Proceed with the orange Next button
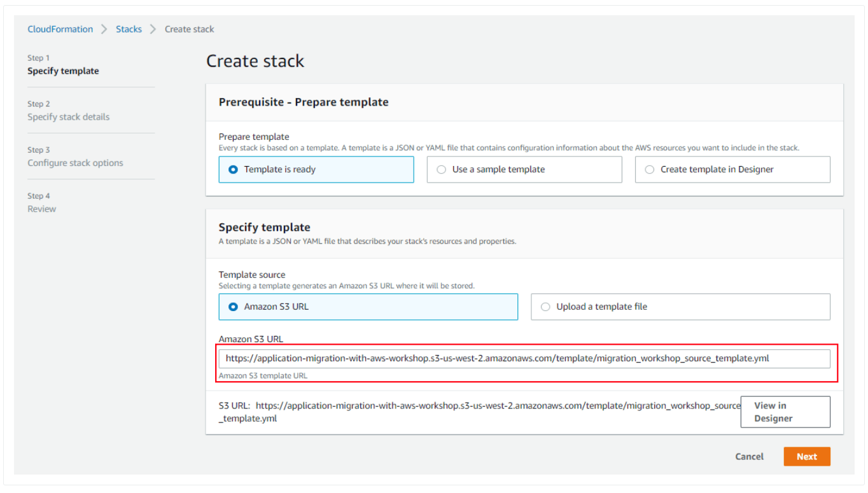Image resolution: width=868 pixels, height=493 pixels. point(807,457)
